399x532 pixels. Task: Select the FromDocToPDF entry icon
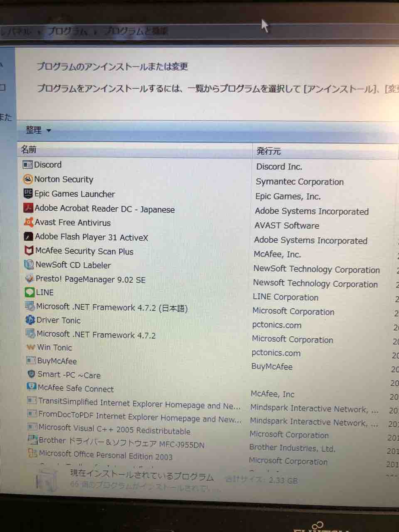tap(32, 414)
